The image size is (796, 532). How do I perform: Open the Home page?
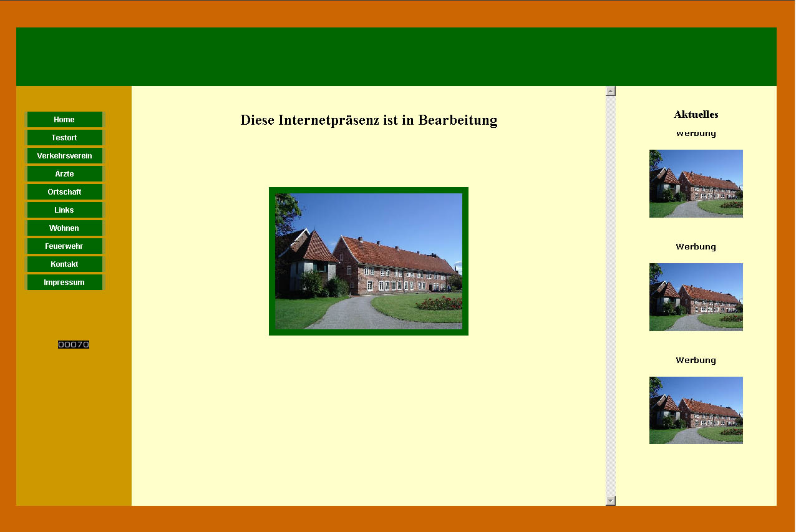click(64, 119)
